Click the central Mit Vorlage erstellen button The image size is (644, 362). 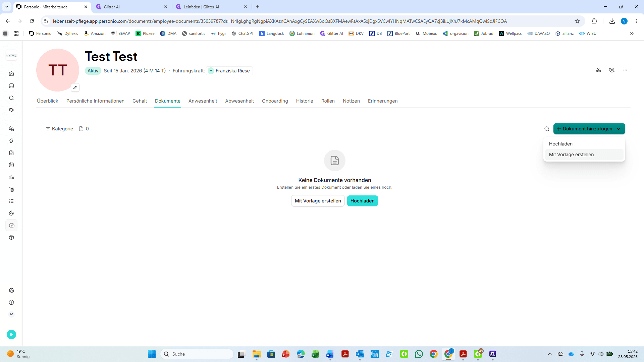coord(318,201)
